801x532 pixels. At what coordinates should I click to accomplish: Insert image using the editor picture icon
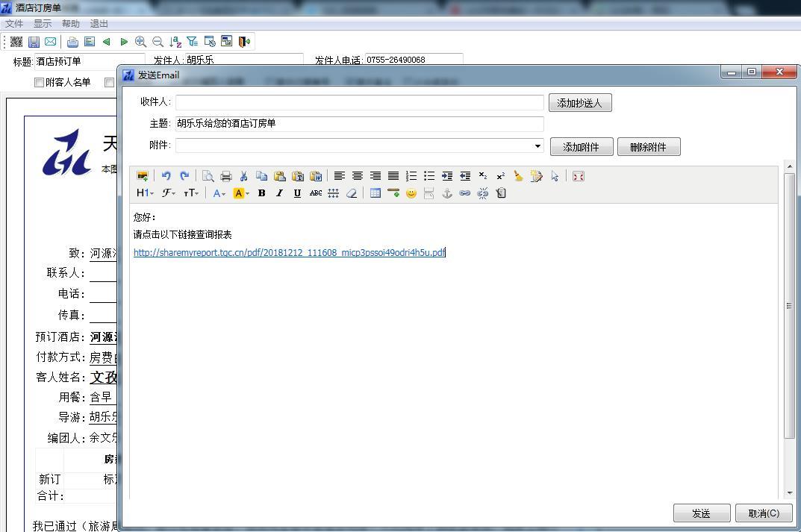[143, 176]
